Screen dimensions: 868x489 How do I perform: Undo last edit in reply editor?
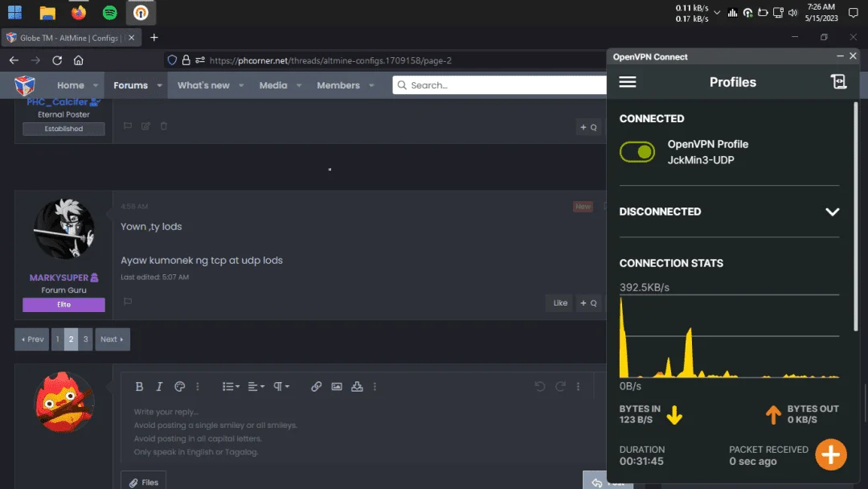(540, 387)
